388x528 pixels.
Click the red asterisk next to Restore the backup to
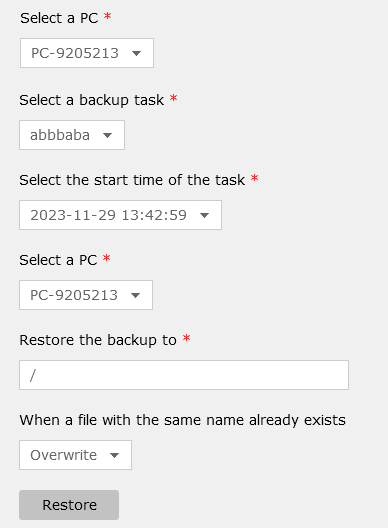pos(187,338)
